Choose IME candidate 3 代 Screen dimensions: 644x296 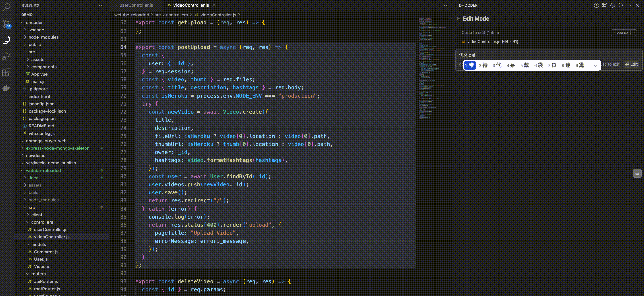click(497, 65)
